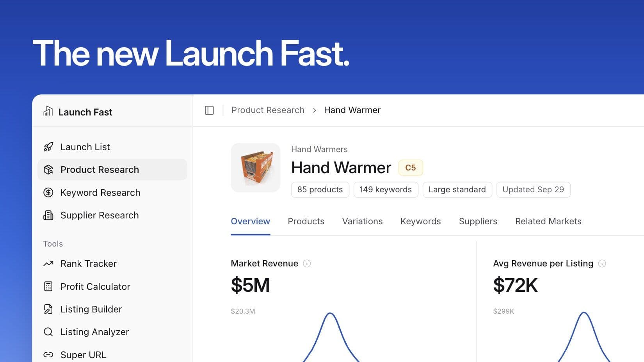Image resolution: width=644 pixels, height=362 pixels.
Task: Select Product Research in the sidebar
Action: [x=112, y=170]
